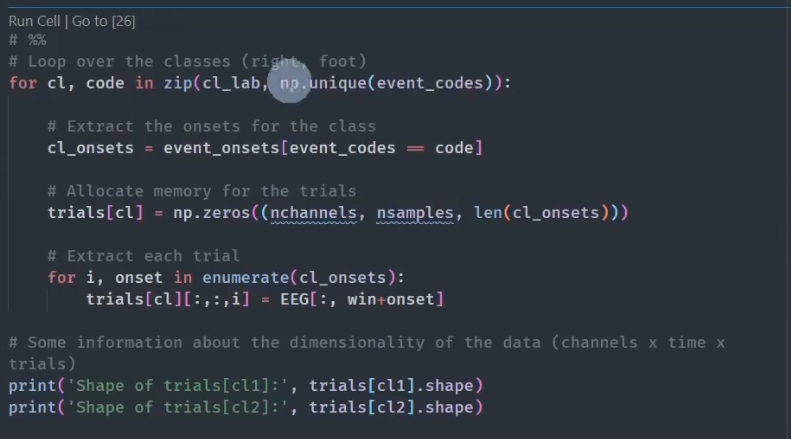The height and width of the screenshot is (439, 791).
Task: Click "trials[cl2].shape" in the second print
Action: [x=396, y=407]
